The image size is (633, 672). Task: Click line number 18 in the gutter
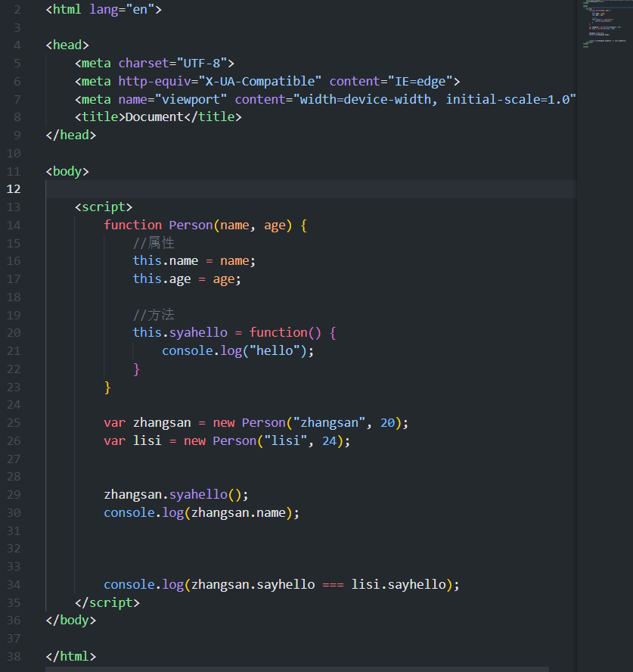(14, 297)
